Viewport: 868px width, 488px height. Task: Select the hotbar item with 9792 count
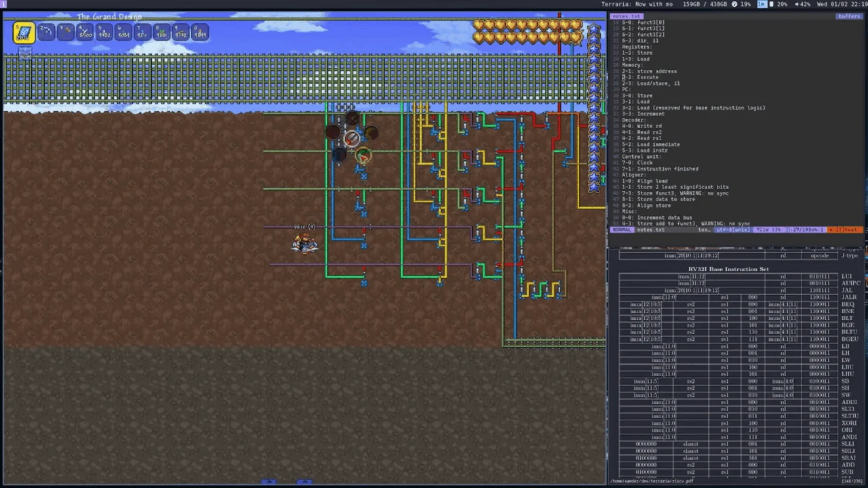180,32
